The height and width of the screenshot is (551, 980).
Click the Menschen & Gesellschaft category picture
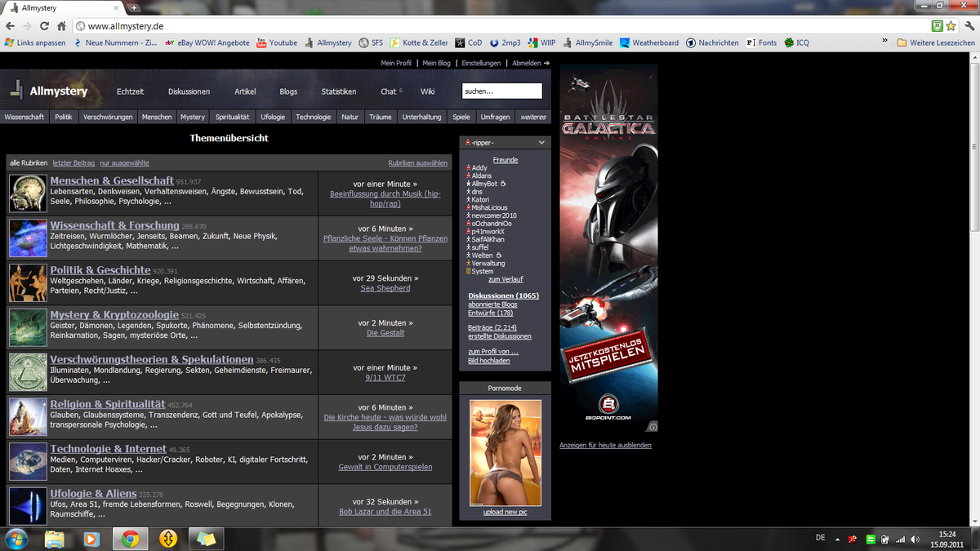(28, 193)
